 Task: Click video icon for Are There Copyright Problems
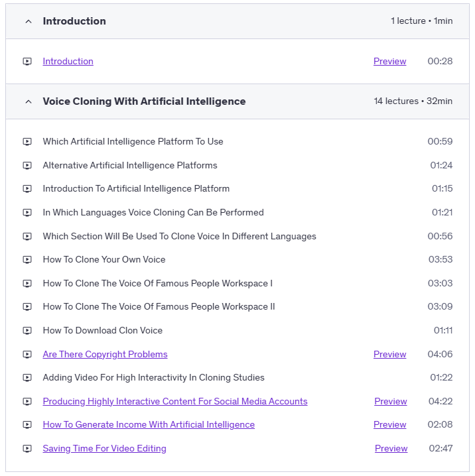tap(27, 355)
